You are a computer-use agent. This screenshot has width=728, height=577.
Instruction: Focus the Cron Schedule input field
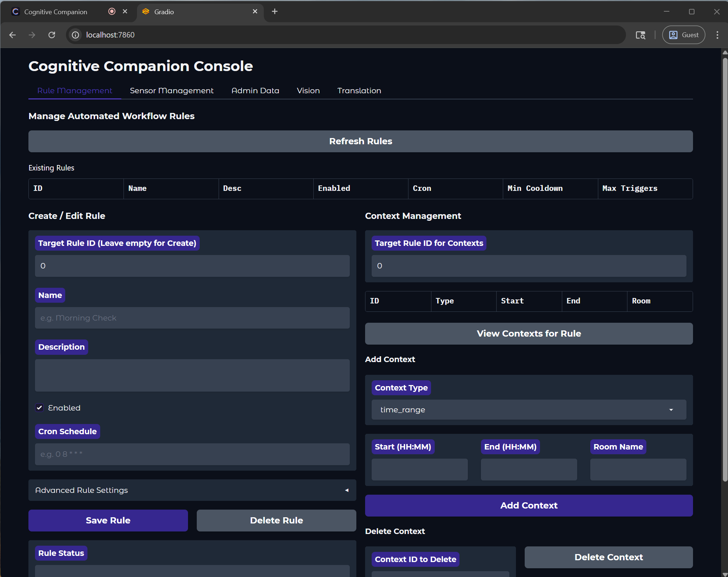point(192,454)
